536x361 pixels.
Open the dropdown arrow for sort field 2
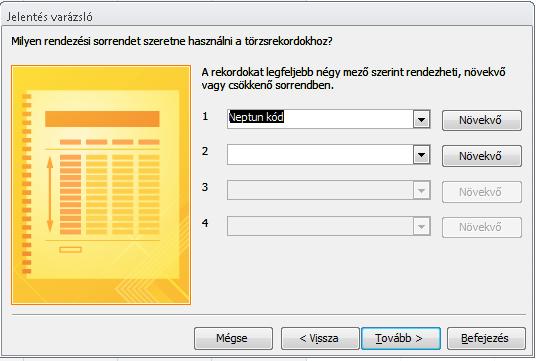coord(421,155)
